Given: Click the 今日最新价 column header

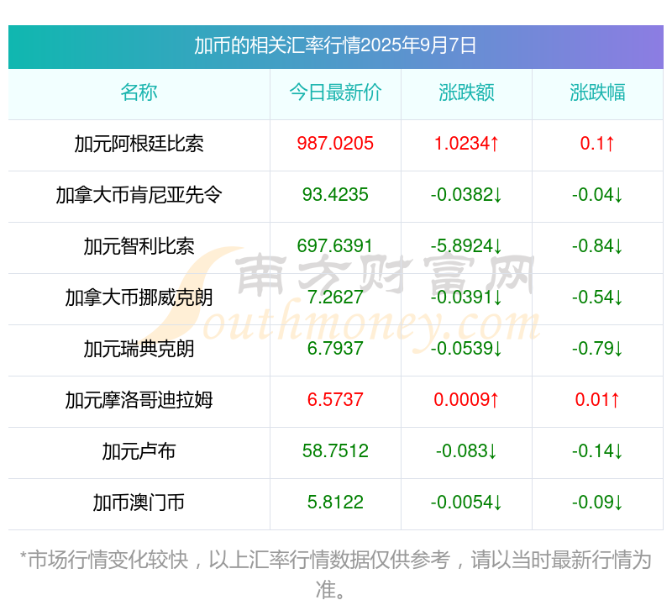Looking at the screenshot, I should tap(335, 92).
